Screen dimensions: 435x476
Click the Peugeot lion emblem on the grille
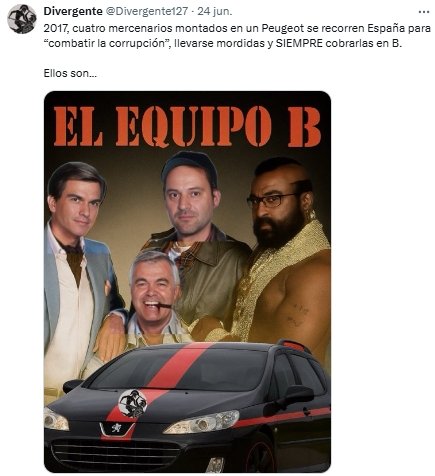tap(117, 427)
